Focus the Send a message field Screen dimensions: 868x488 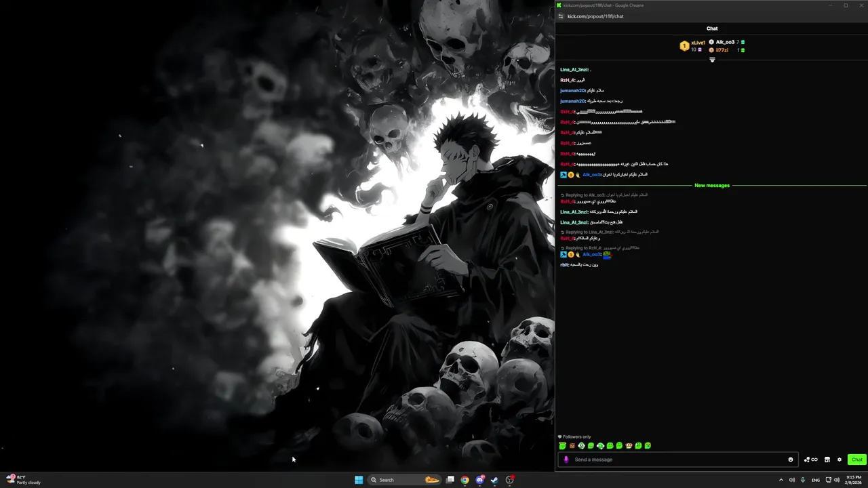(x=678, y=460)
